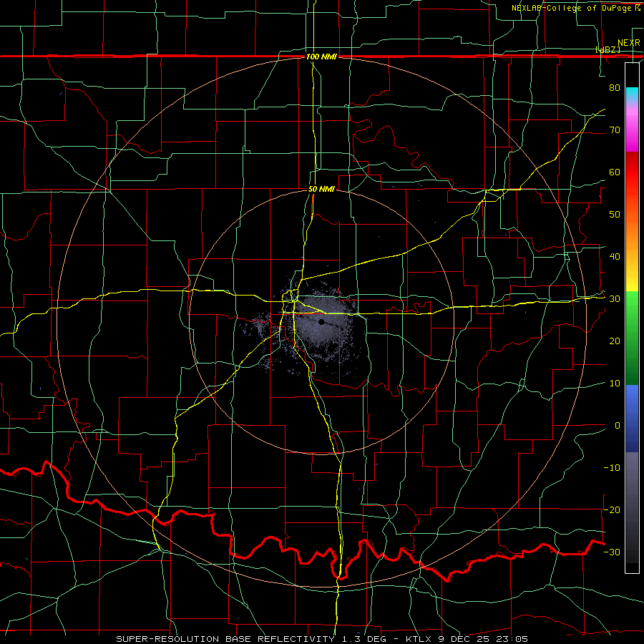Click the SUPER-RESOLUTION BASE REFLECTIVITY caption
The image size is (644, 644).
[225, 639]
